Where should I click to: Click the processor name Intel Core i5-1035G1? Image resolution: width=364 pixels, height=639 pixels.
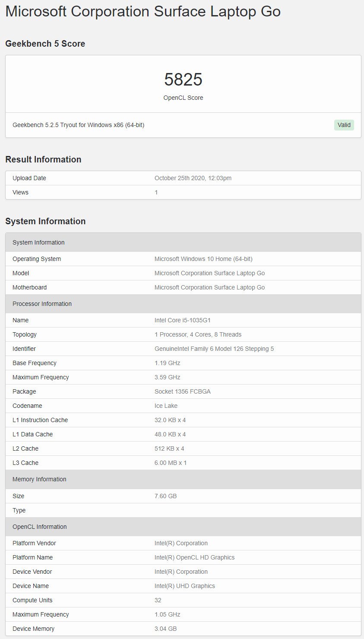coord(183,320)
